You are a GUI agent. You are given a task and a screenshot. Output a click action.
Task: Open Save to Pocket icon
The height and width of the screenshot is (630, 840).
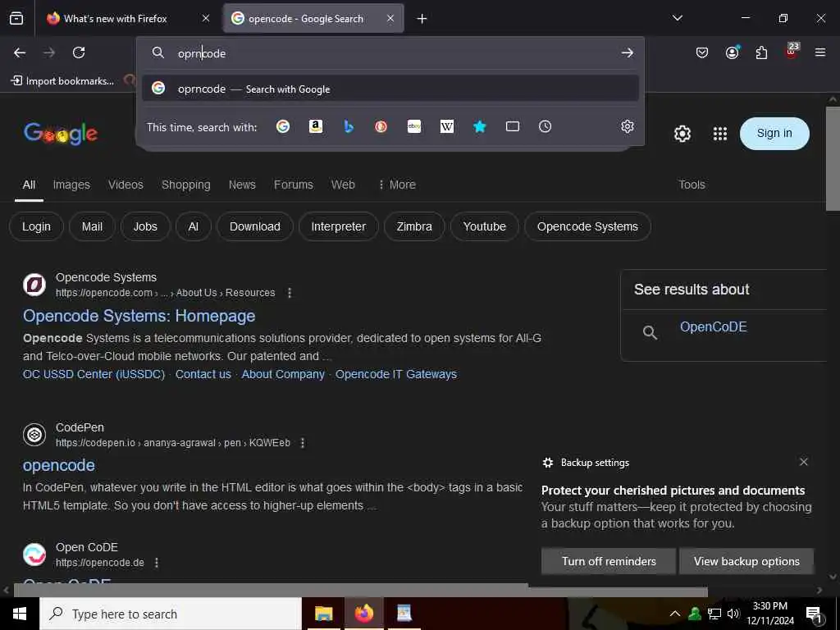tap(702, 52)
